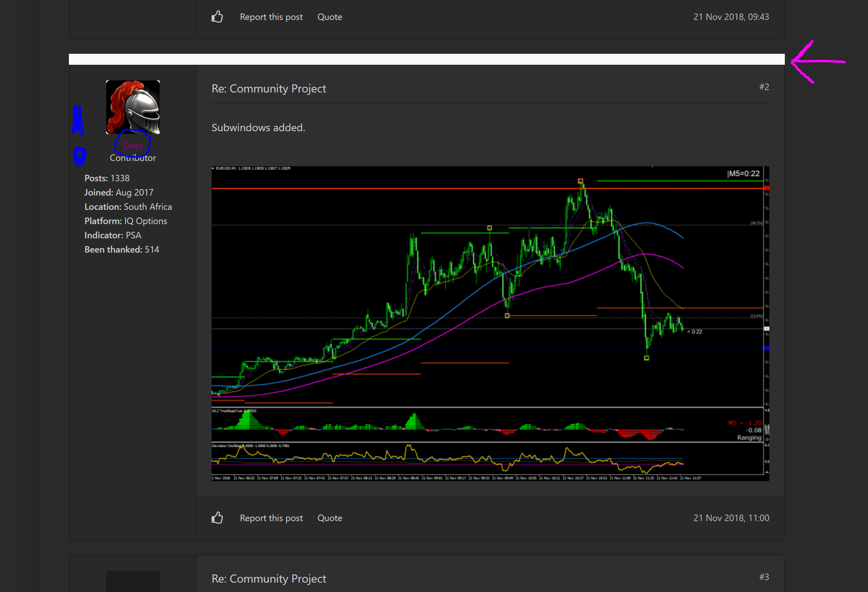Viewport: 868px width, 592px height.
Task: Click the avatar placeholder of post #3
Action: pyautogui.click(x=133, y=581)
